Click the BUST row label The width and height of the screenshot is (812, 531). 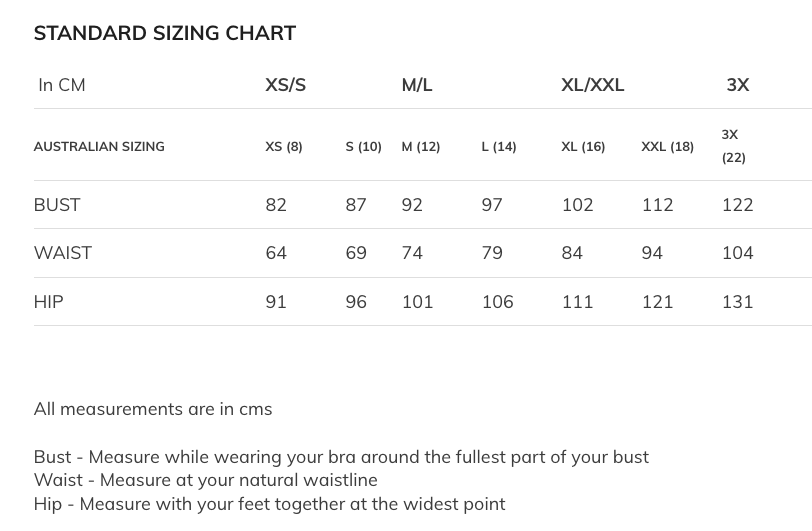pyautogui.click(x=57, y=204)
